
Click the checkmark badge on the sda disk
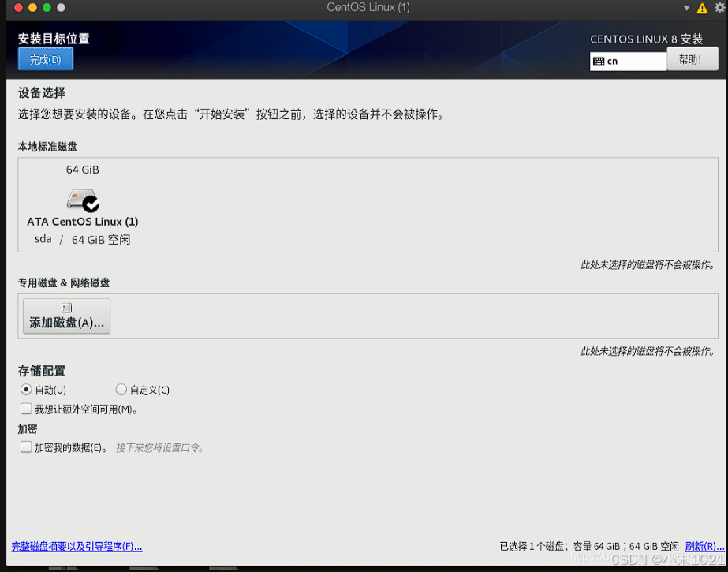pos(91,204)
